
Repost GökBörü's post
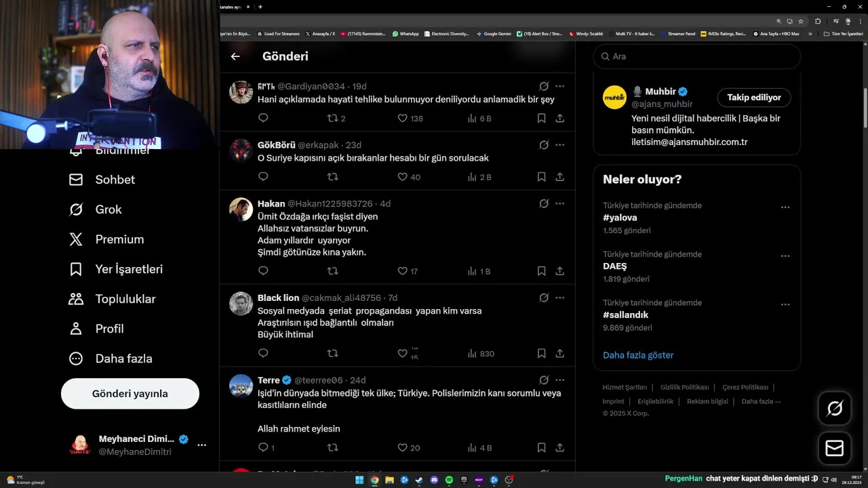332,177
